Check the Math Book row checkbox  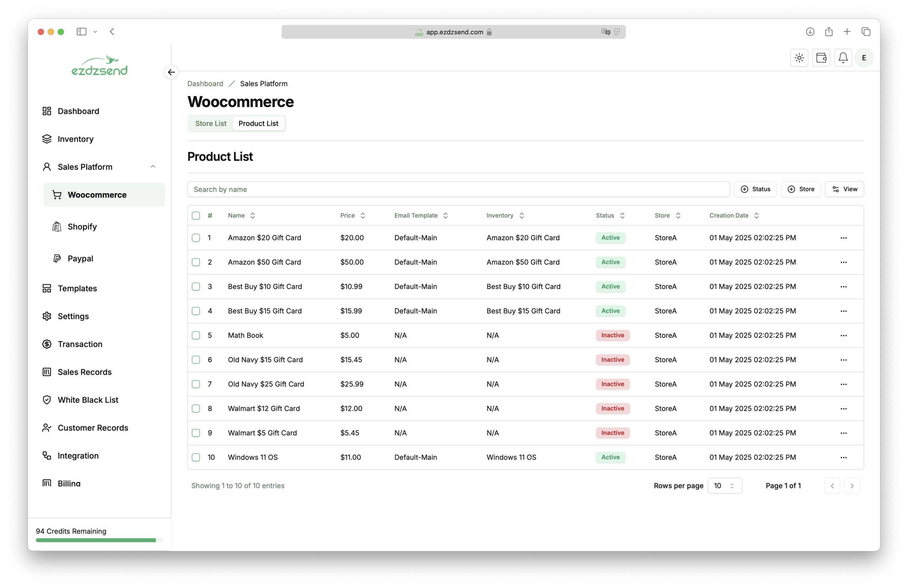point(196,336)
